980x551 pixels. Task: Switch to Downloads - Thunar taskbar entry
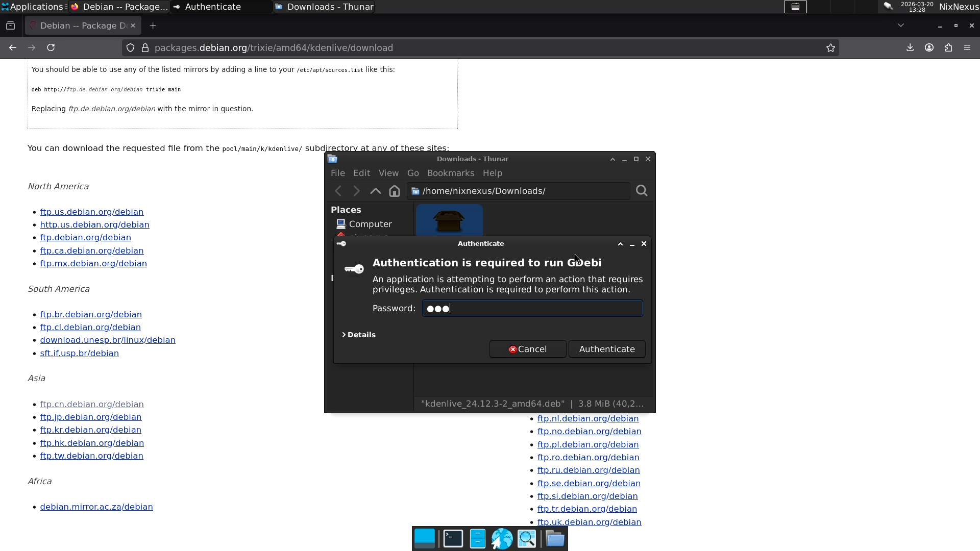tap(324, 7)
